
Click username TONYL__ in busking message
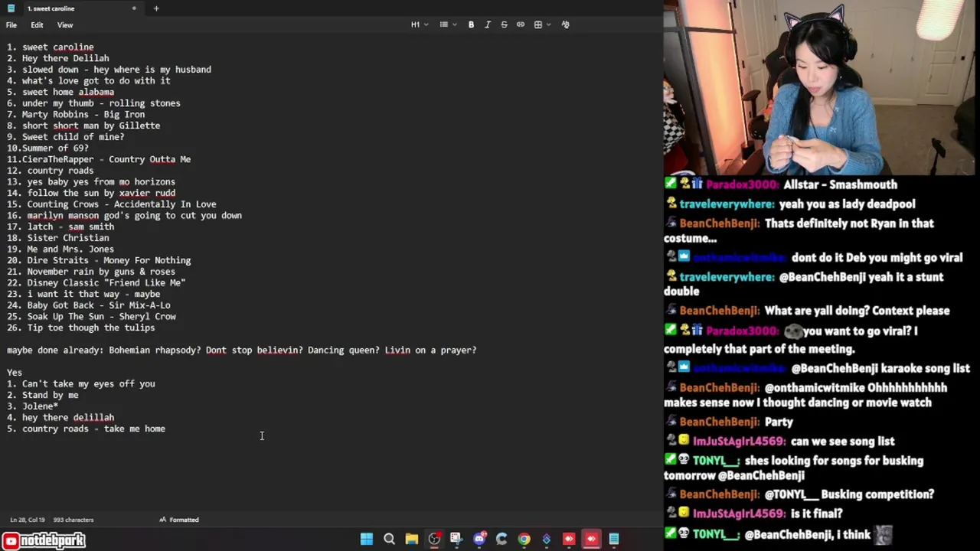(716, 461)
